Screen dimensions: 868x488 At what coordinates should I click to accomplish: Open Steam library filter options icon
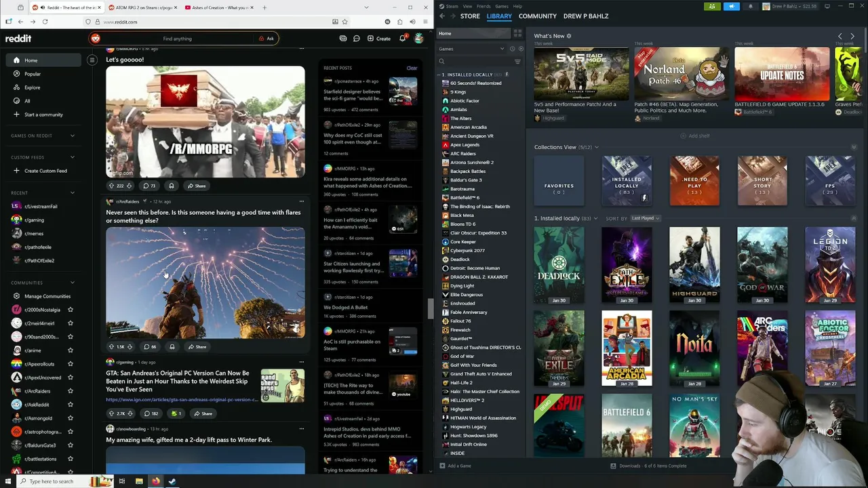[517, 62]
